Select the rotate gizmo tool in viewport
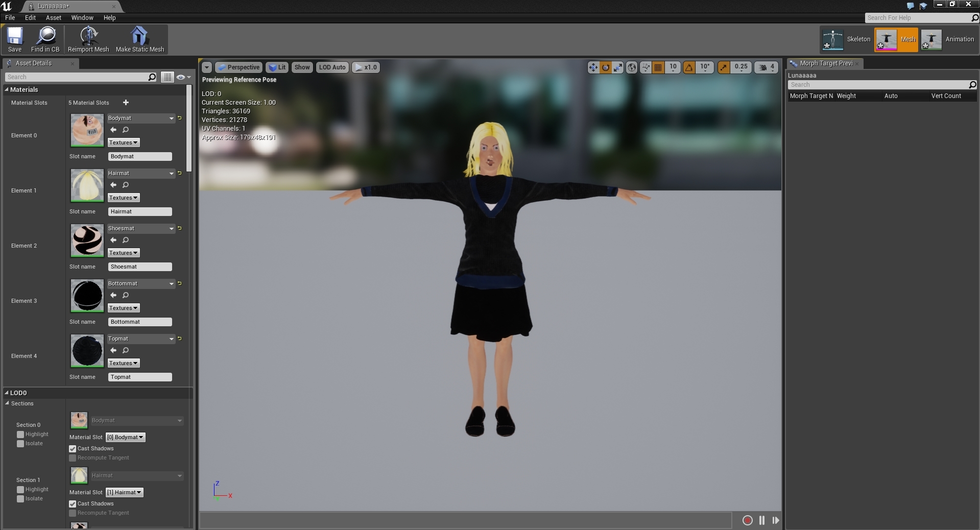 (606, 67)
